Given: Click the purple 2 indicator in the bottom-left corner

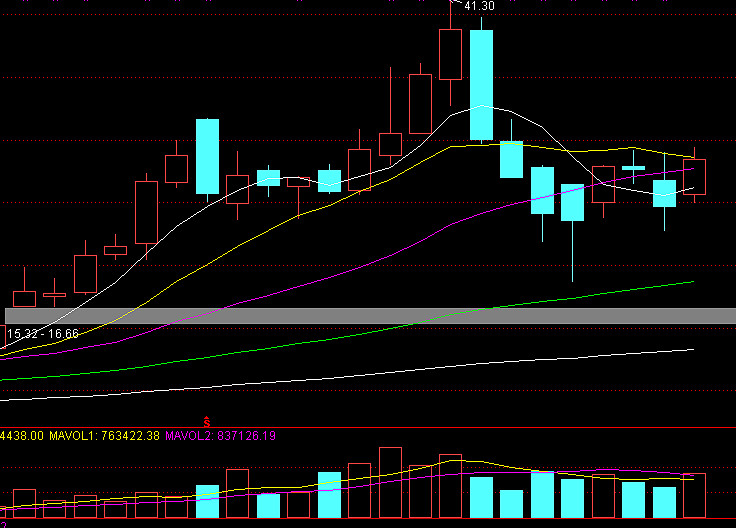Looking at the screenshot, I should click(x=3, y=523).
